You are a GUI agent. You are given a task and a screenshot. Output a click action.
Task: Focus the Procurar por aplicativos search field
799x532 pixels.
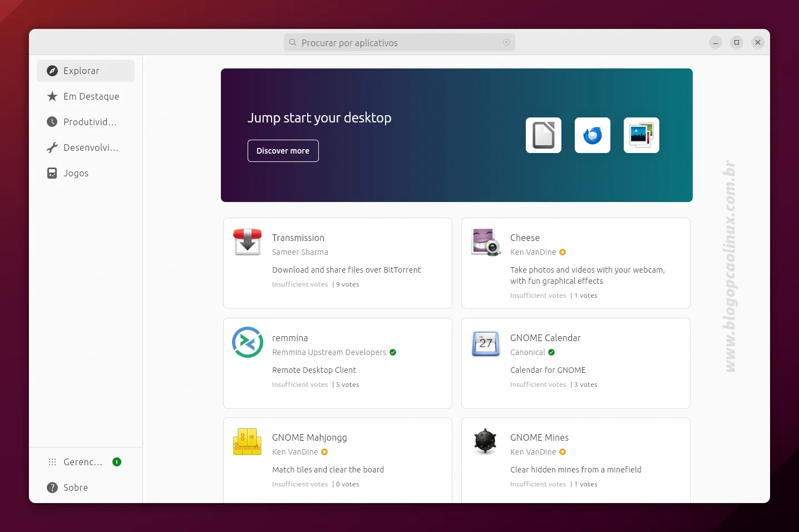(x=399, y=42)
